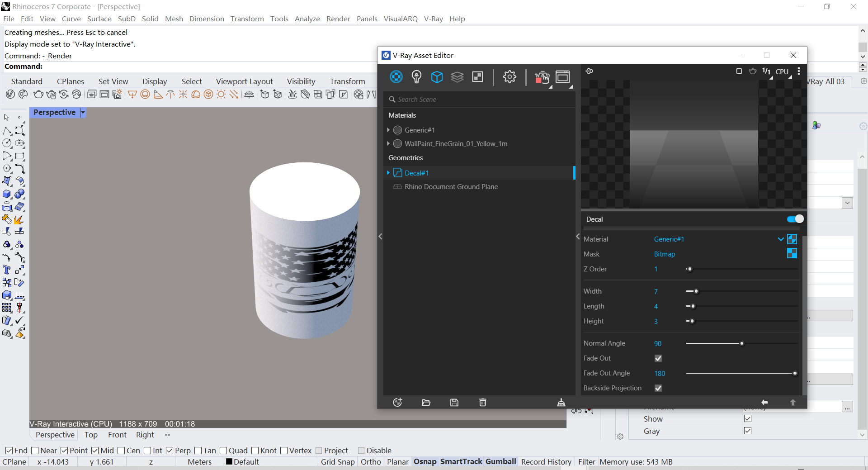
Task: Delete asset with the trash icon
Action: point(483,403)
